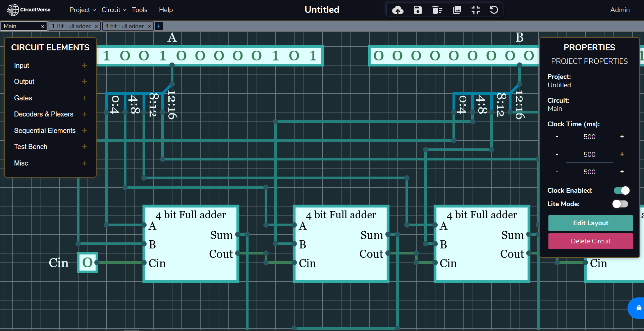
Task: Click the Delete Circuit button
Action: click(590, 241)
